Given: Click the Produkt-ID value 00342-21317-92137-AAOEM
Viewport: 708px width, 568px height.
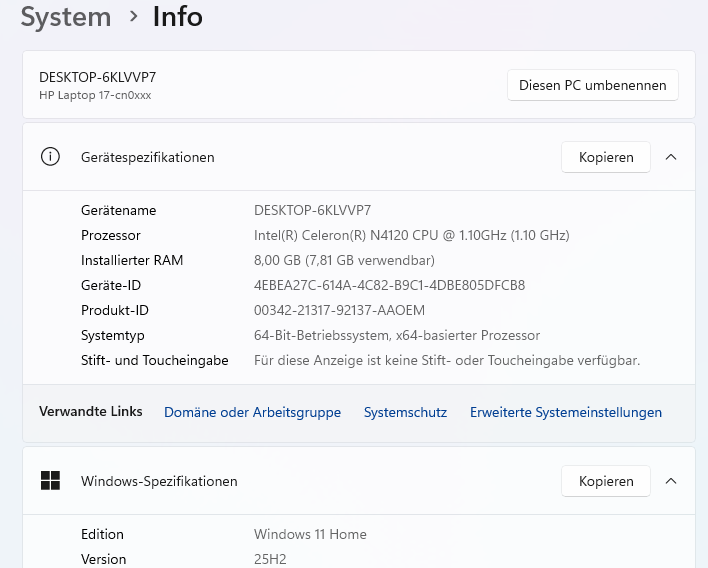Looking at the screenshot, I should pyautogui.click(x=339, y=310).
